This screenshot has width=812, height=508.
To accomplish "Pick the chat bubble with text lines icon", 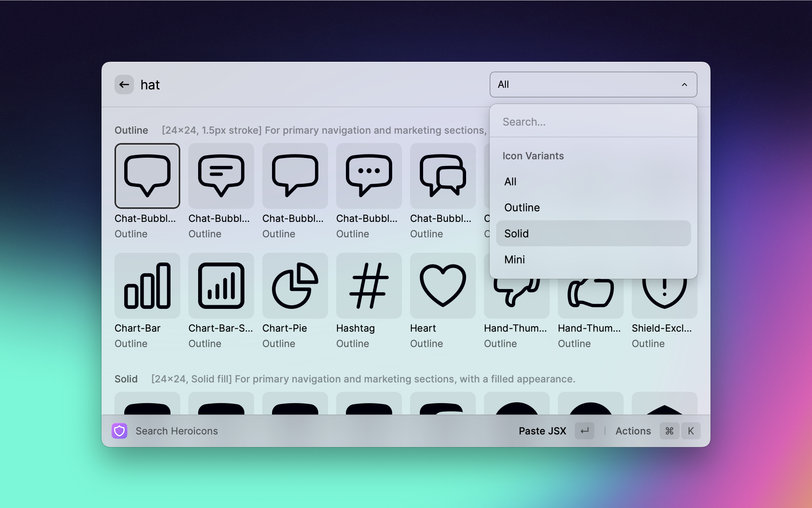I will 221,176.
